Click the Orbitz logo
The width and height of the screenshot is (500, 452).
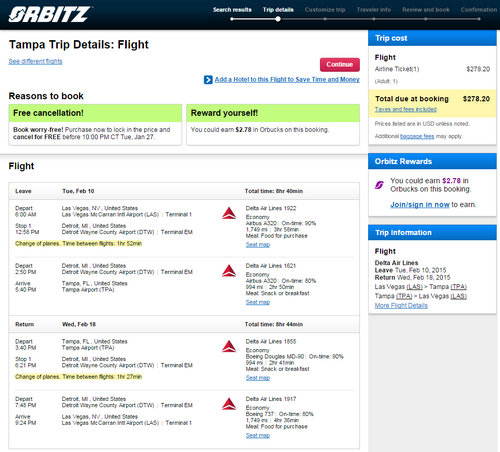pyautogui.click(x=50, y=14)
